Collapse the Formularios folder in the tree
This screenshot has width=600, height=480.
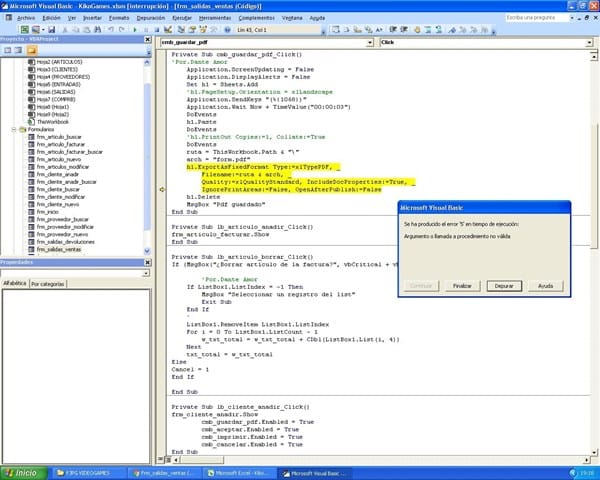coord(13,130)
